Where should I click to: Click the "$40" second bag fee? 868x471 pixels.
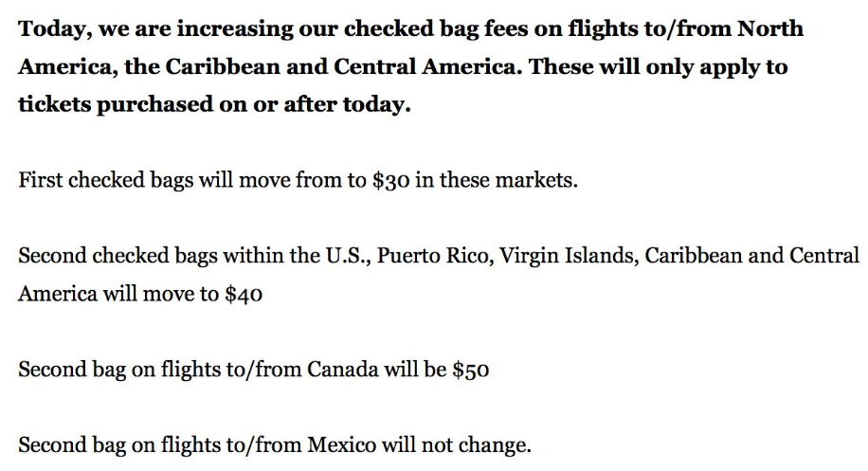[243, 294]
